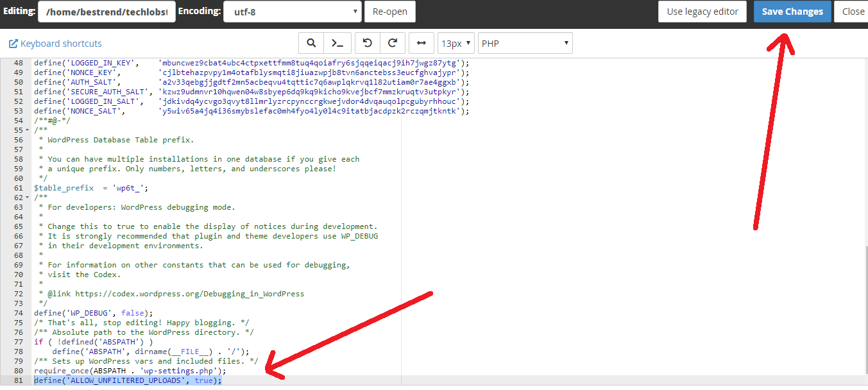Click the Save Changes button
This screenshot has height=390, width=868.
click(x=792, y=12)
